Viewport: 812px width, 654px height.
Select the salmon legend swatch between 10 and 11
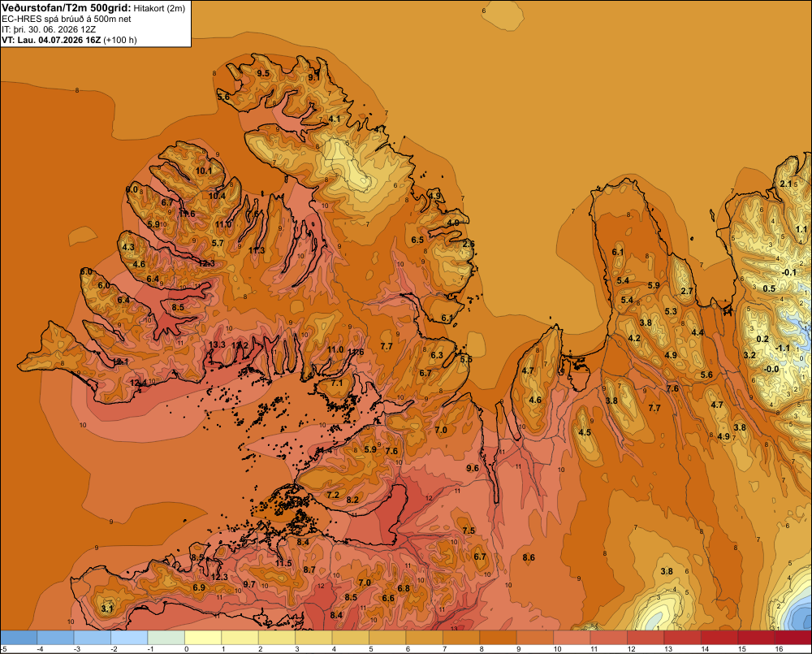pyautogui.click(x=572, y=637)
